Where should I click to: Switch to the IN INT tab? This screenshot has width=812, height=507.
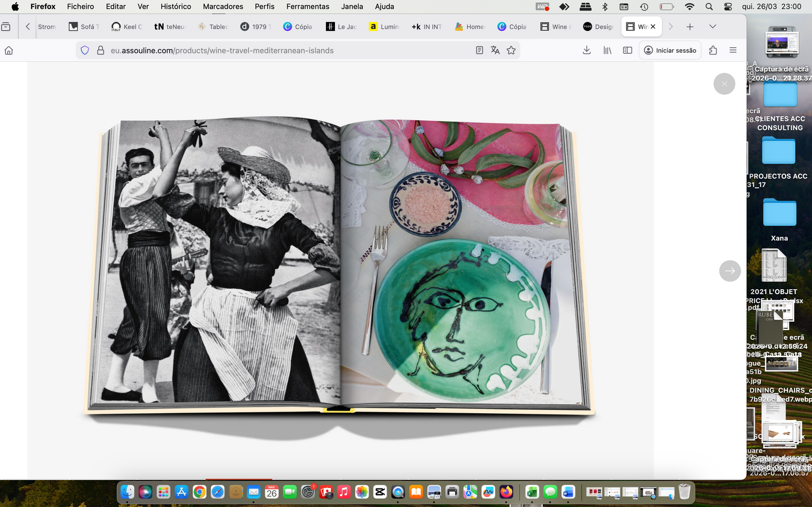click(428, 26)
